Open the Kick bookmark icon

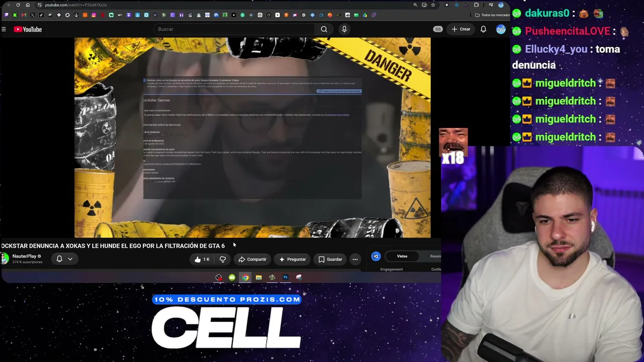pos(15,15)
